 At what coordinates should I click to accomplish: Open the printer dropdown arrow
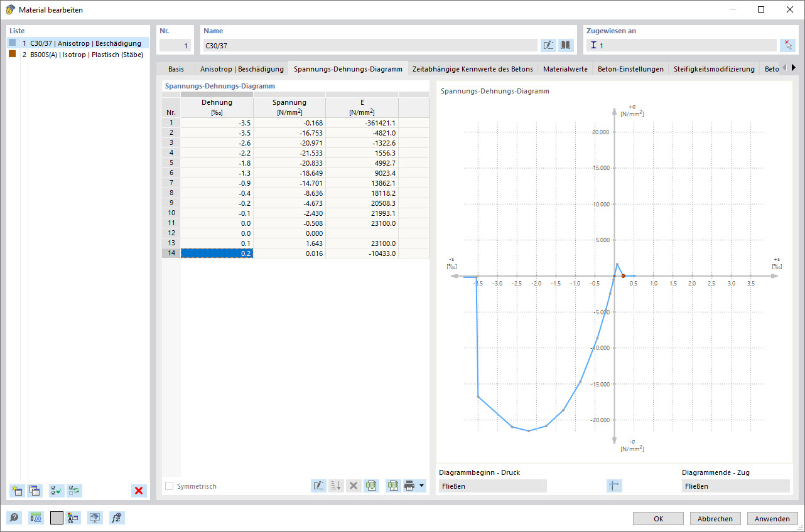point(422,485)
